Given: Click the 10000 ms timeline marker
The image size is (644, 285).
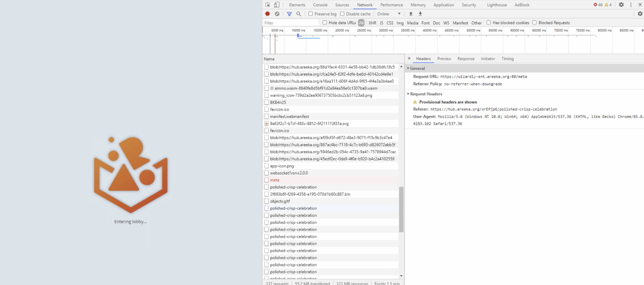Looking at the screenshot, I should point(298,30).
